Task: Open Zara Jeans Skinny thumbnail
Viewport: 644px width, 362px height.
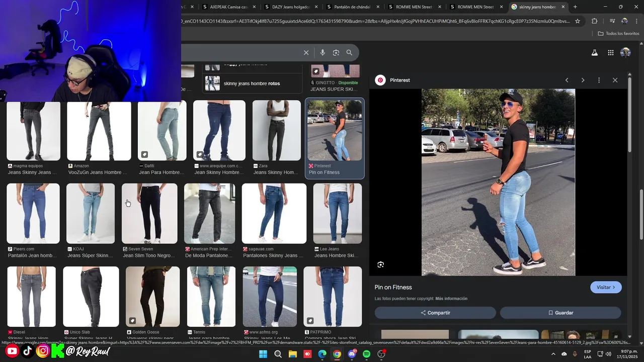Action: [276, 131]
